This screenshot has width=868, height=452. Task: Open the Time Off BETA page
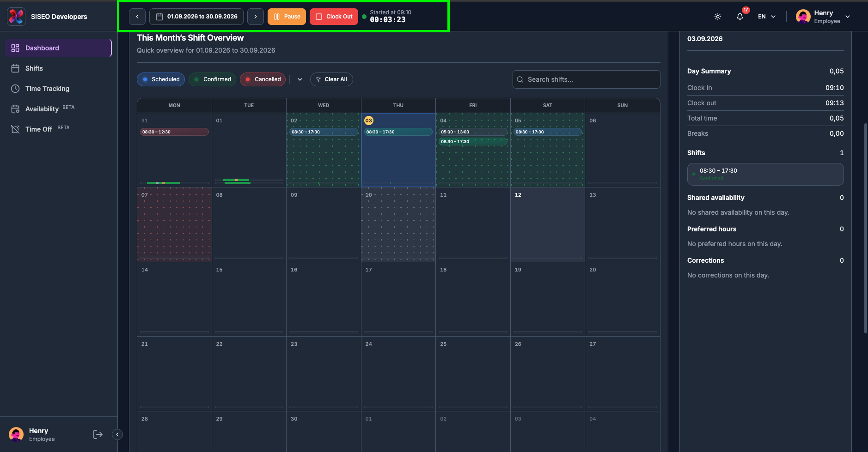pyautogui.click(x=58, y=129)
